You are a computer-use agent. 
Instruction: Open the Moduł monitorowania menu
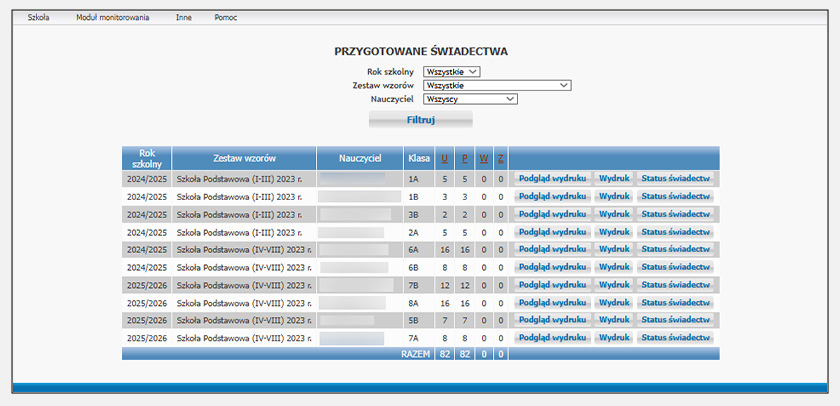click(x=112, y=18)
